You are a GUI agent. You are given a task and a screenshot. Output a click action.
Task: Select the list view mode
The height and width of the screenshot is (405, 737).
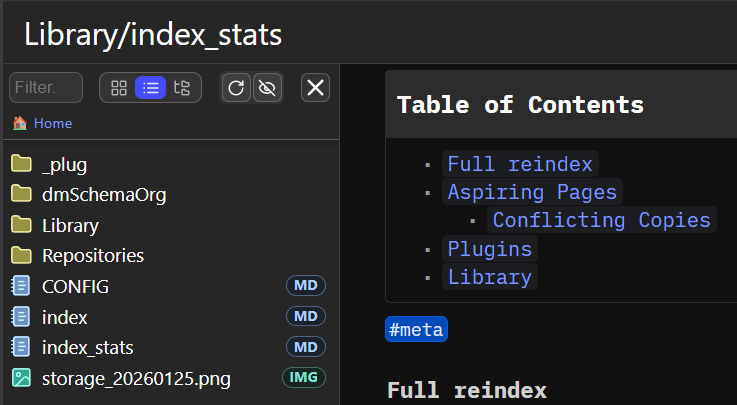pyautogui.click(x=150, y=88)
